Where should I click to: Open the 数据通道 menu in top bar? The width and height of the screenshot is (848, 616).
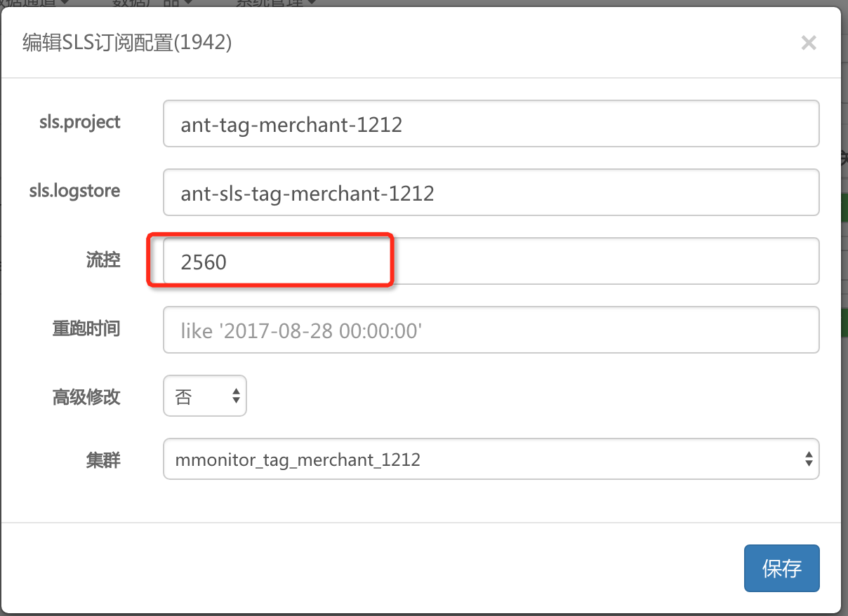click(35, 3)
